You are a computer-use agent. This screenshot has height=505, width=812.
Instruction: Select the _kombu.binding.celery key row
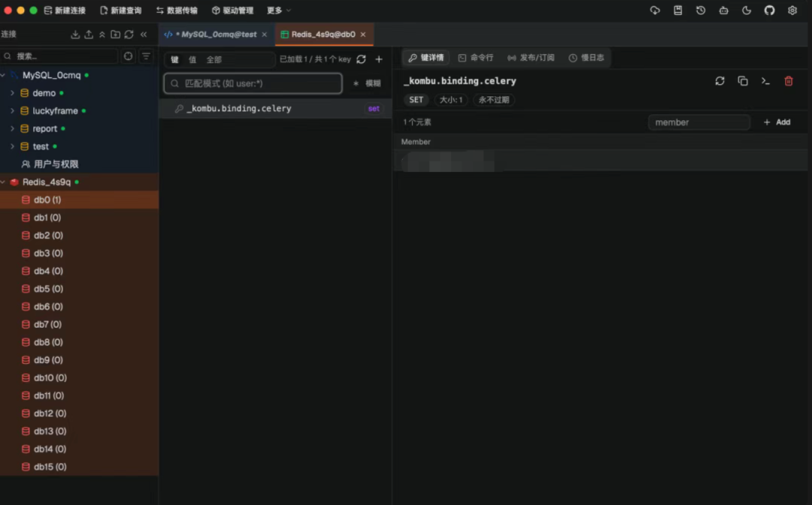275,109
